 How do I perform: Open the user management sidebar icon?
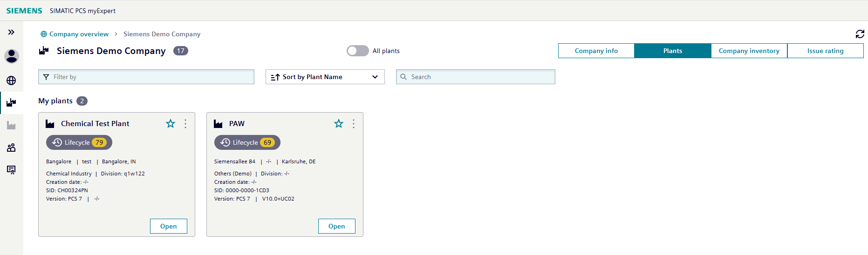coord(11,148)
